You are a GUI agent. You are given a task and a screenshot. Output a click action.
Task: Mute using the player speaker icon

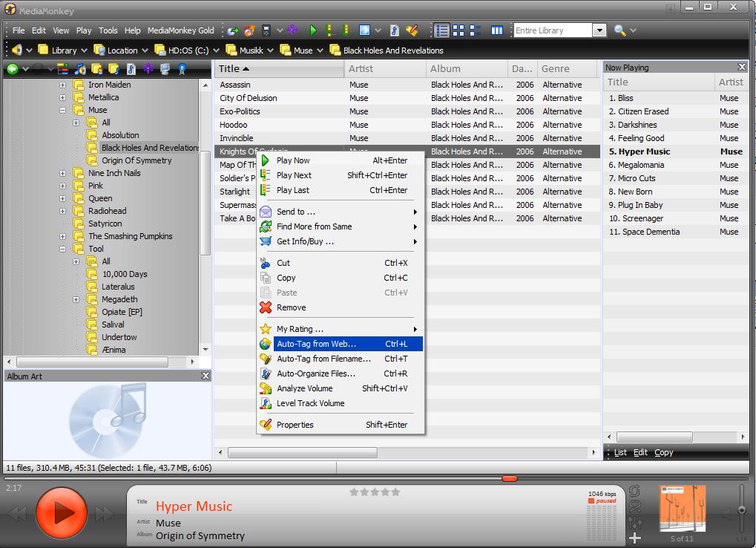pos(726,513)
